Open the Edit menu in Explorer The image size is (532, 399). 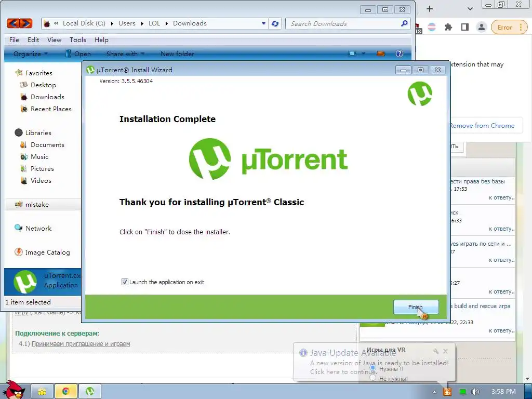tap(33, 39)
